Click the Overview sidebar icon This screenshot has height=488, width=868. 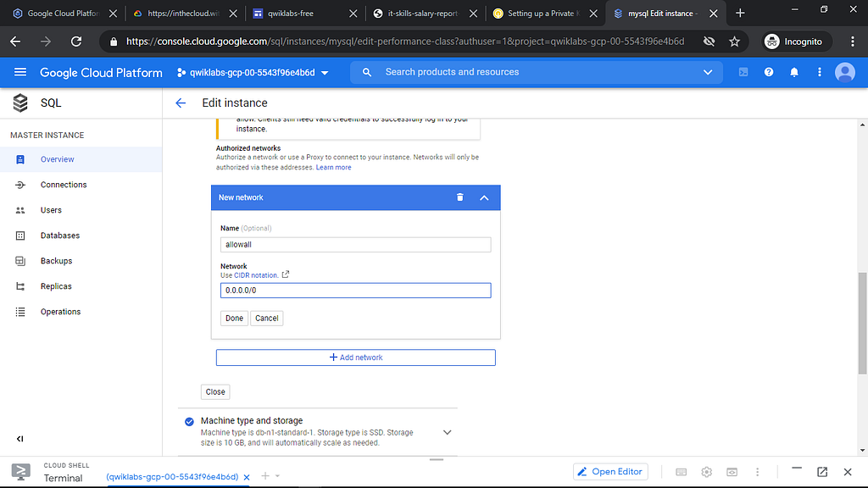click(x=20, y=159)
